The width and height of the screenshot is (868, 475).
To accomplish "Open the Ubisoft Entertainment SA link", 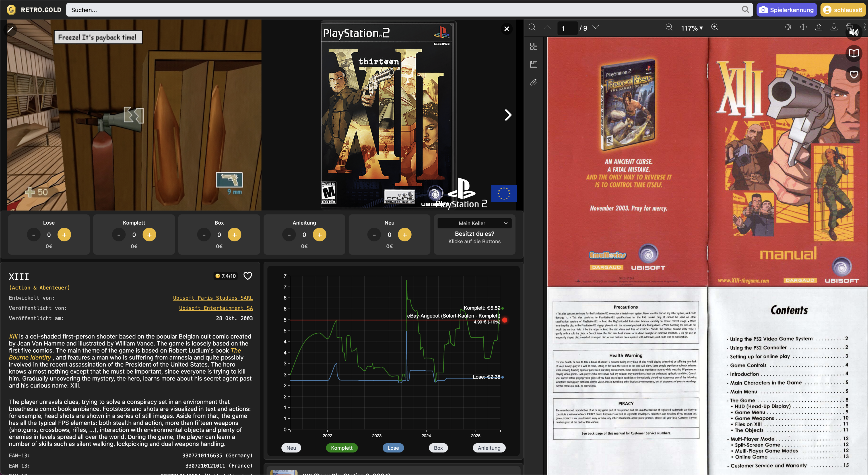I will click(x=216, y=308).
